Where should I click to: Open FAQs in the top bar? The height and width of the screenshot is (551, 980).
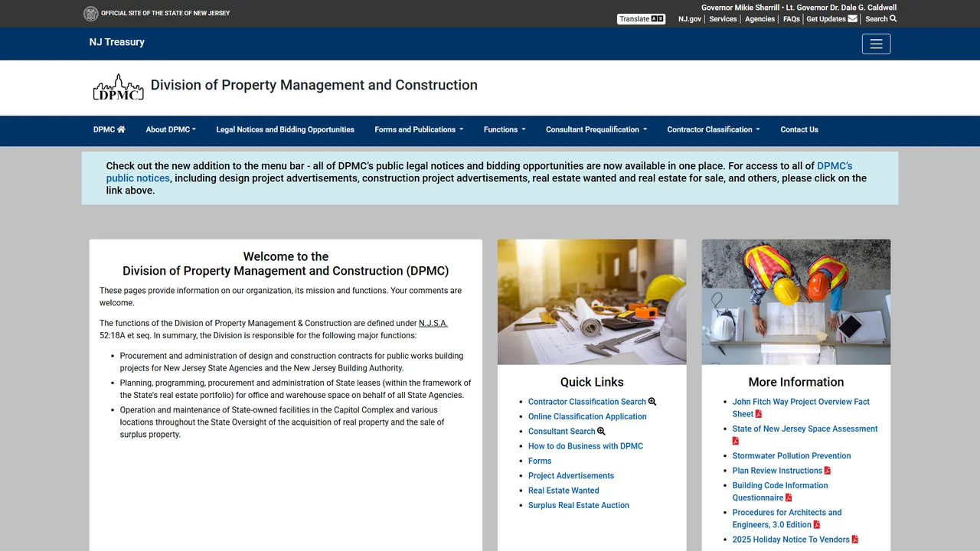(x=792, y=19)
